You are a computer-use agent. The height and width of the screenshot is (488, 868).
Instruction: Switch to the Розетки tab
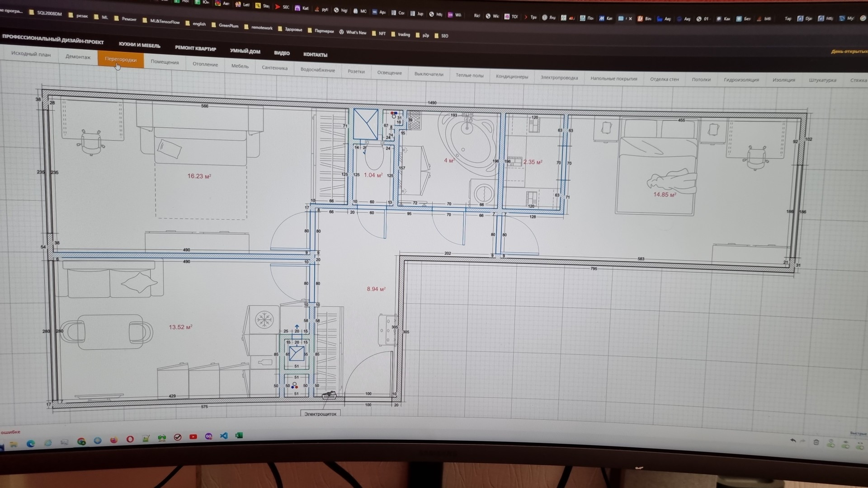[x=356, y=71]
